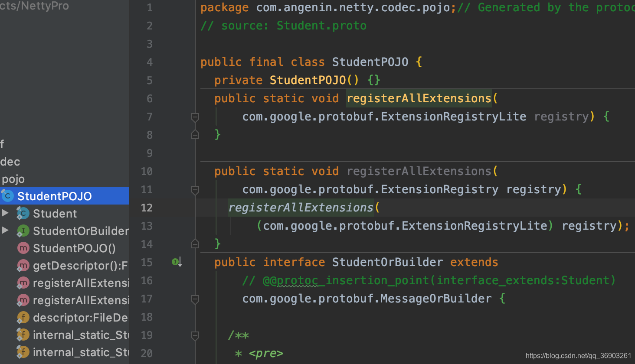The image size is (635, 364).
Task: Click the fold end marker on line 14
Action: coord(195,244)
